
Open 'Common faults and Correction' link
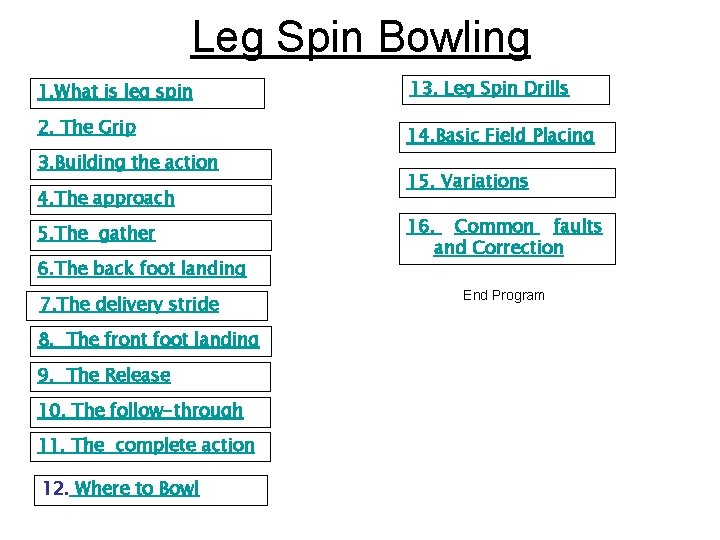pyautogui.click(x=505, y=237)
